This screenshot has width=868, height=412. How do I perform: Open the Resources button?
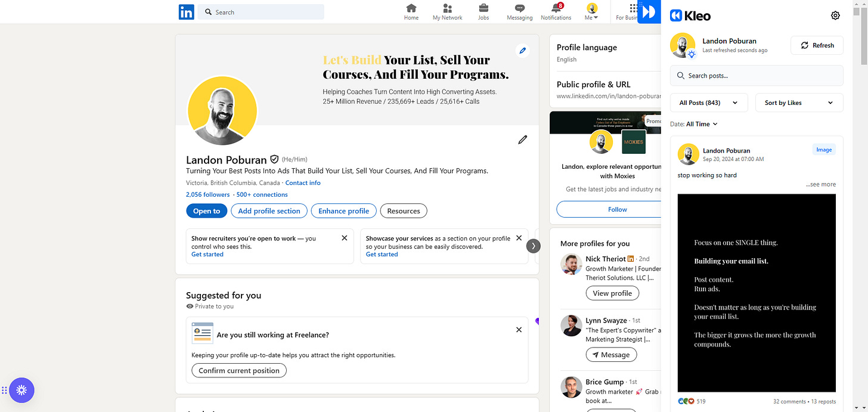coord(404,211)
